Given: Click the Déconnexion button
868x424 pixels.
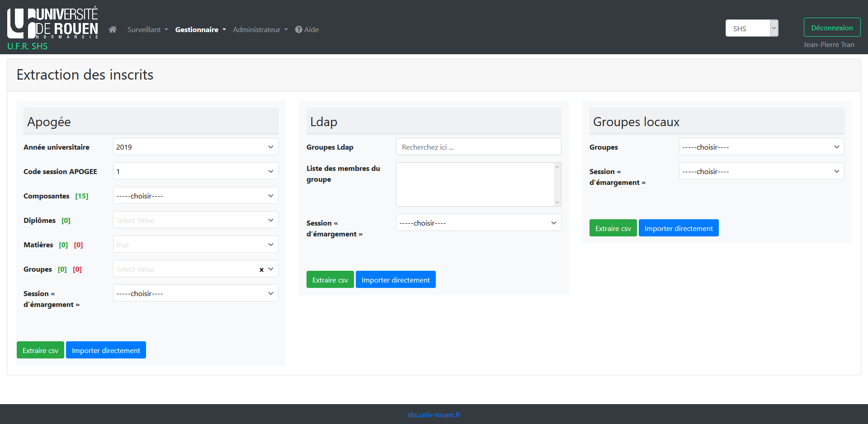Looking at the screenshot, I should pyautogui.click(x=831, y=28).
